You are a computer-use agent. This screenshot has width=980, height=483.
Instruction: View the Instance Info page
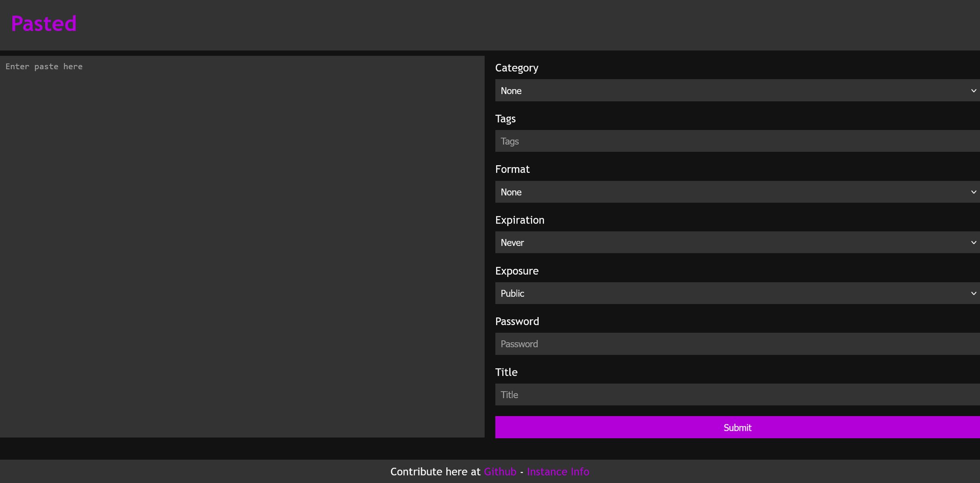(x=558, y=472)
